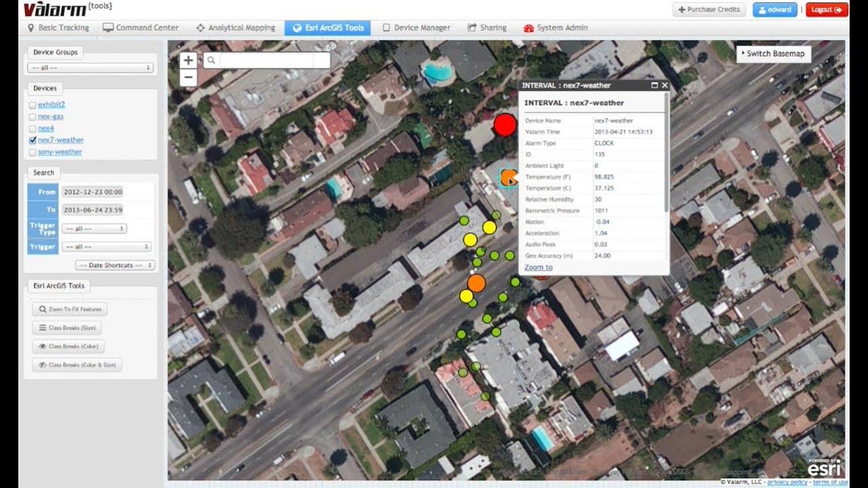Tick the nex-gas device checkbox

coord(33,117)
